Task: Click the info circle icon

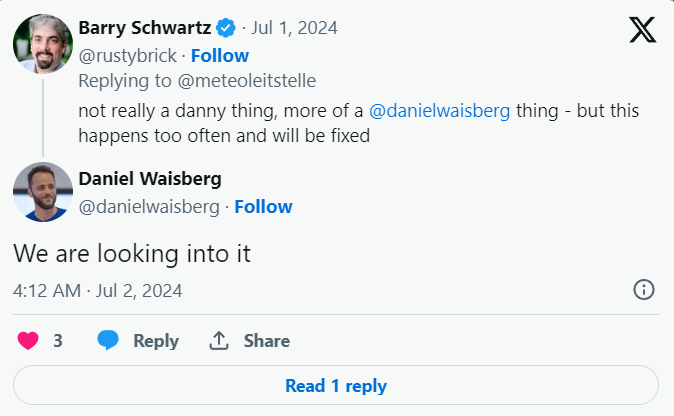Action: coord(644,290)
